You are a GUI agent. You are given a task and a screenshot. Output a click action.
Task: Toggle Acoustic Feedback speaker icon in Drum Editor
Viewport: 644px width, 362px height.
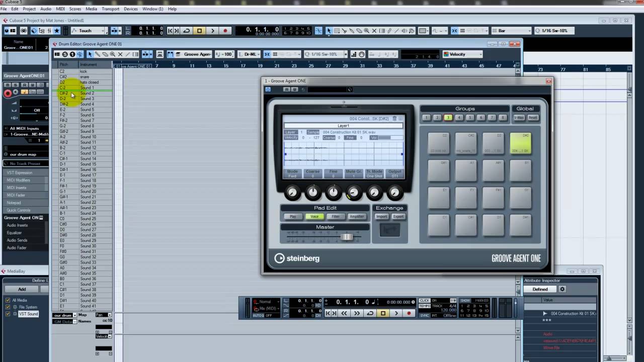click(80, 54)
